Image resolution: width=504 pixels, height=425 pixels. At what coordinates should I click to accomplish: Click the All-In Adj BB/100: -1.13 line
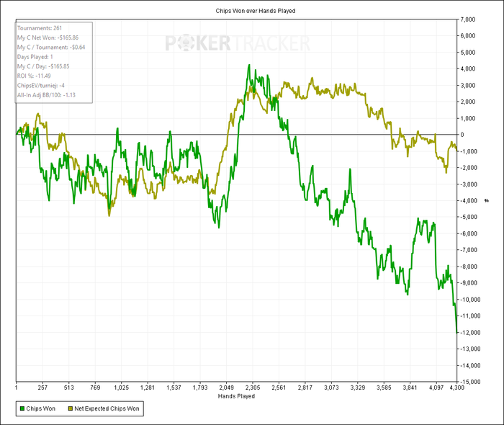tap(46, 95)
